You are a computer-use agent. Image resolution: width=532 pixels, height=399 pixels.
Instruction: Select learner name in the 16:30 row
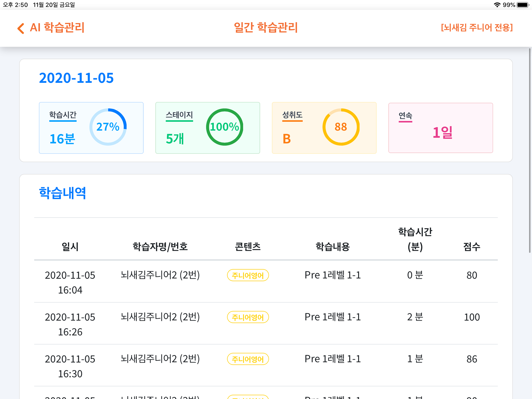pyautogui.click(x=160, y=358)
